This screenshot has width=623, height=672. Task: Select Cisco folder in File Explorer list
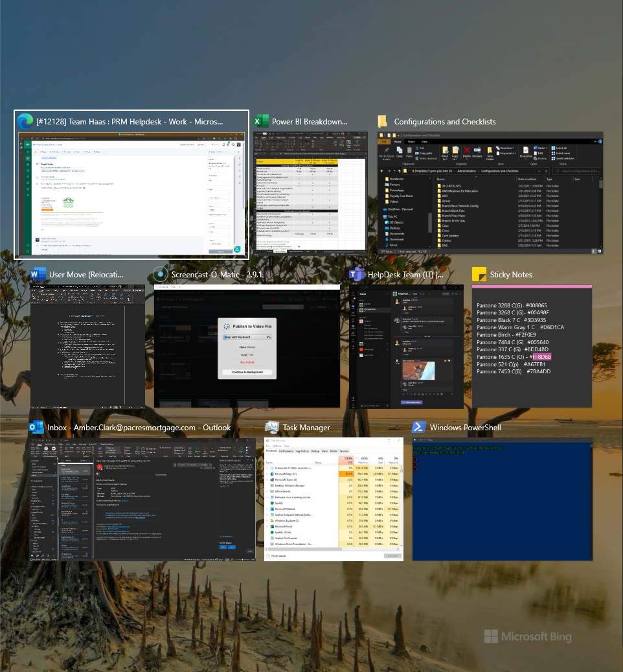coord(446,231)
